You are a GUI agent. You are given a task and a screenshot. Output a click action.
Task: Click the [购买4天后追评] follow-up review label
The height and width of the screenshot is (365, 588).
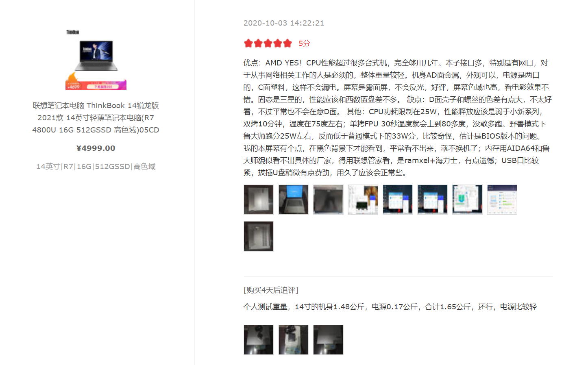tap(271, 290)
